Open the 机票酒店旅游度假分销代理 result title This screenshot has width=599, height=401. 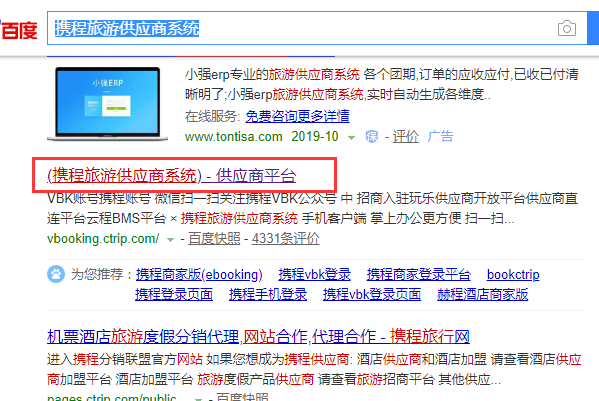tap(258, 337)
